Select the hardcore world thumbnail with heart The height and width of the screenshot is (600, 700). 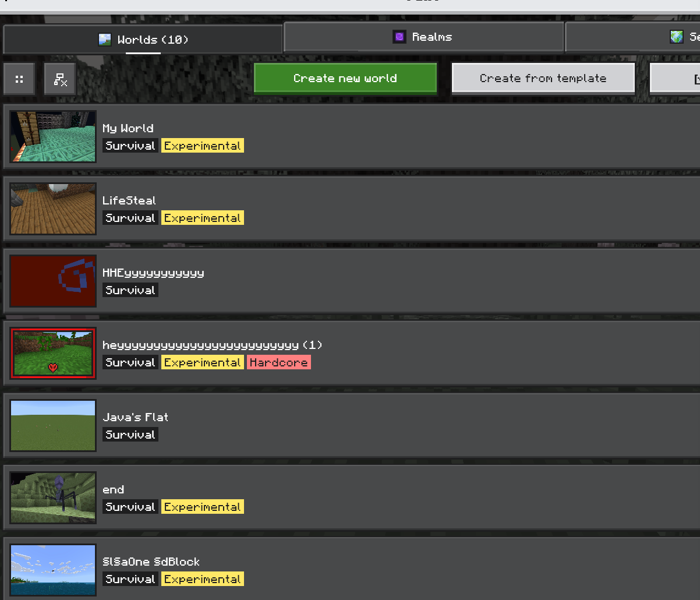[53, 354]
